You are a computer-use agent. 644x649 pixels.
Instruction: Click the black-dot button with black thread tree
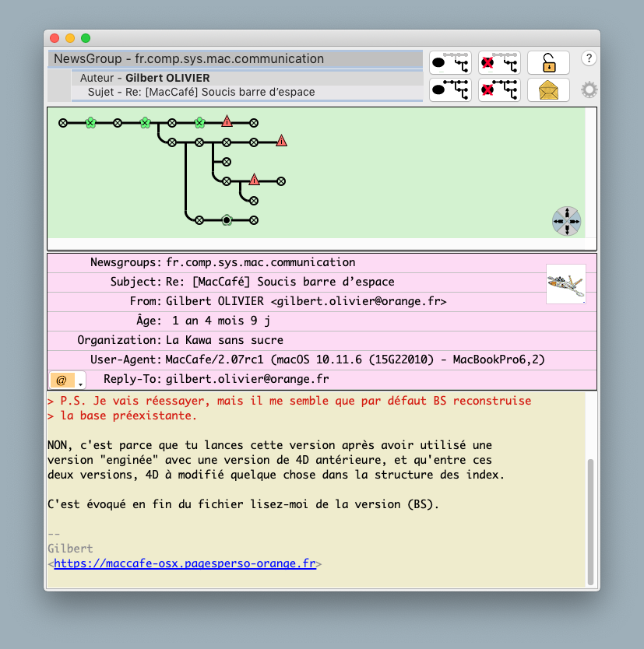coord(451,90)
